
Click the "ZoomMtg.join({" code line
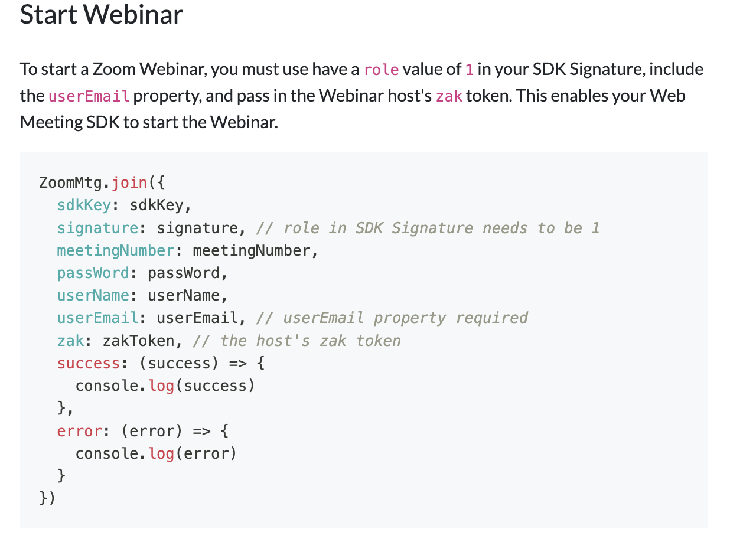point(102,182)
